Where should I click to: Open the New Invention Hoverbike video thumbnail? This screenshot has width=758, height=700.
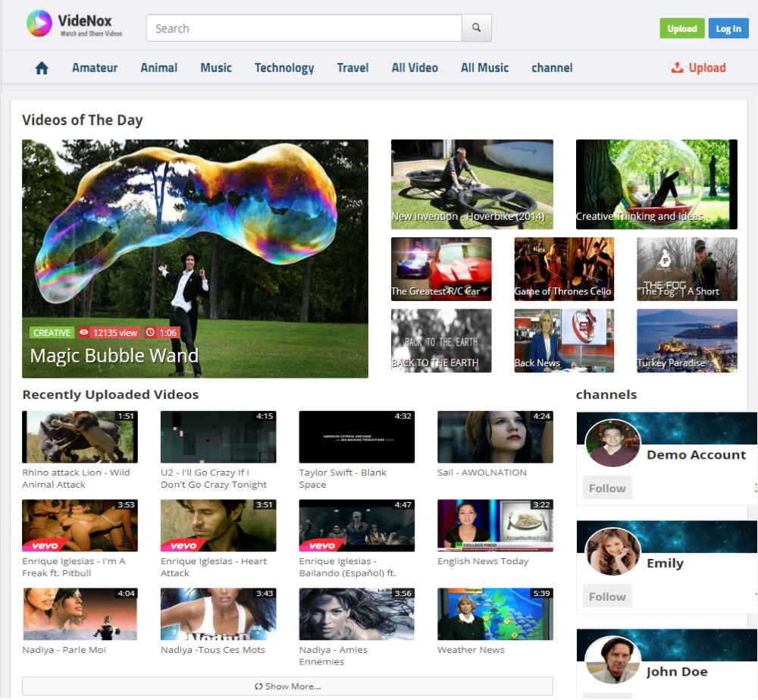click(471, 184)
